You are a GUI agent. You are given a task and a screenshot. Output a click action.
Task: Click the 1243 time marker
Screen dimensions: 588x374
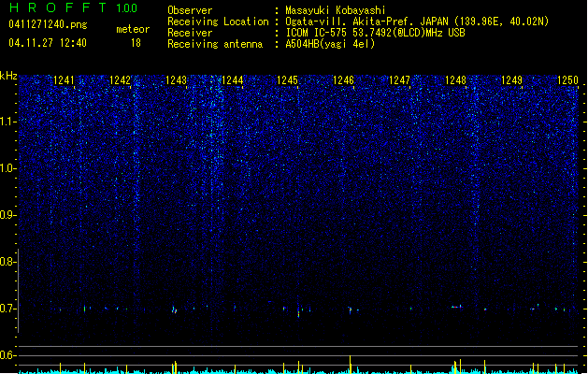[176, 80]
